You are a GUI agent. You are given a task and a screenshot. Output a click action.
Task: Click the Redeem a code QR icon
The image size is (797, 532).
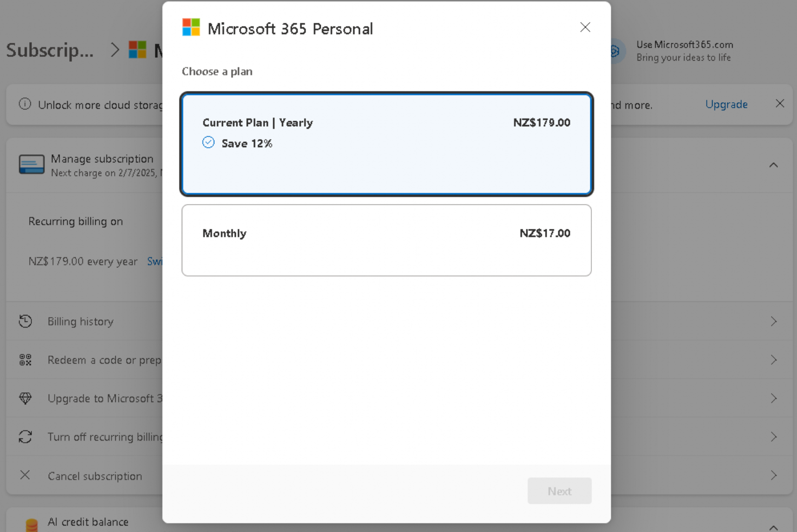[x=25, y=360]
